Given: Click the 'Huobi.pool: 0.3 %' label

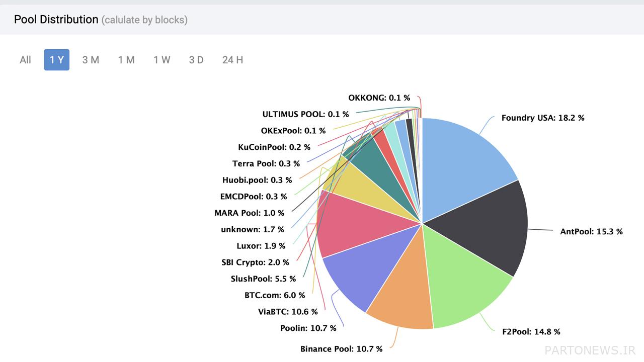Looking at the screenshot, I should 257,179.
